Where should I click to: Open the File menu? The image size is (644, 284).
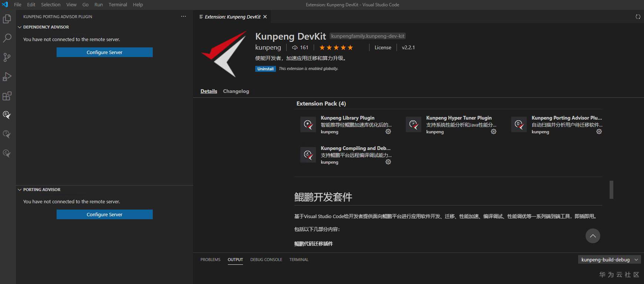tap(17, 4)
